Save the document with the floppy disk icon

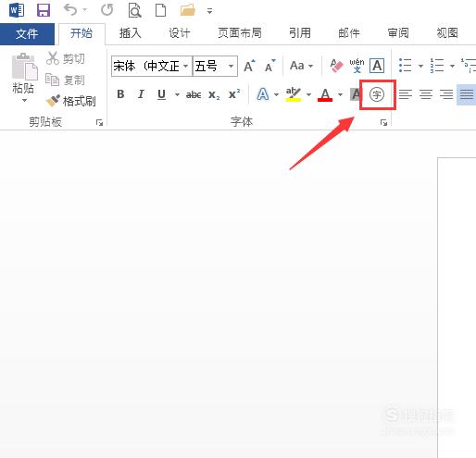pos(44,10)
